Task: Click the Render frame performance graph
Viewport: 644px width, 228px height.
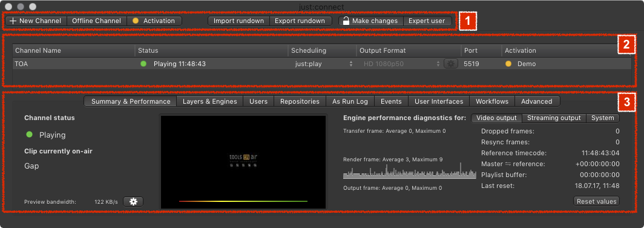Action: point(410,171)
